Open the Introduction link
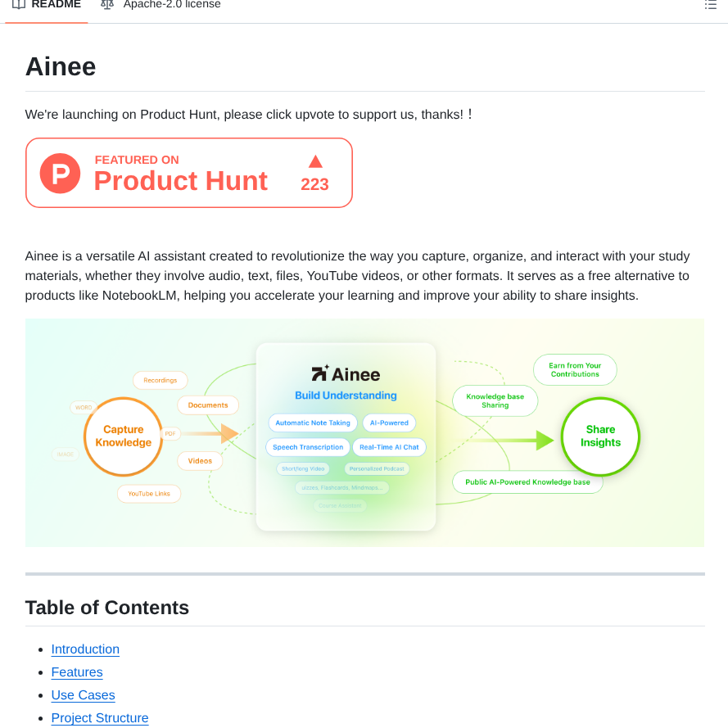Image resolution: width=728 pixels, height=728 pixels. point(85,649)
